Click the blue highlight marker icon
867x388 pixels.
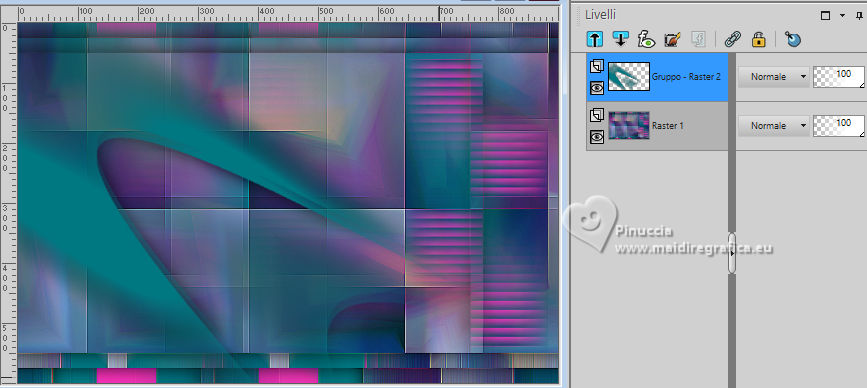pyautogui.click(x=793, y=39)
